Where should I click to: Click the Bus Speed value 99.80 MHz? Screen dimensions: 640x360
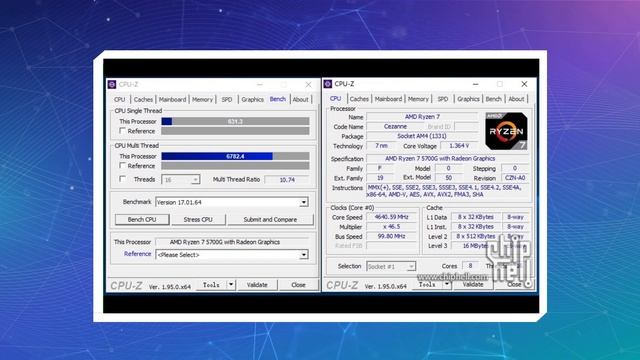391,236
